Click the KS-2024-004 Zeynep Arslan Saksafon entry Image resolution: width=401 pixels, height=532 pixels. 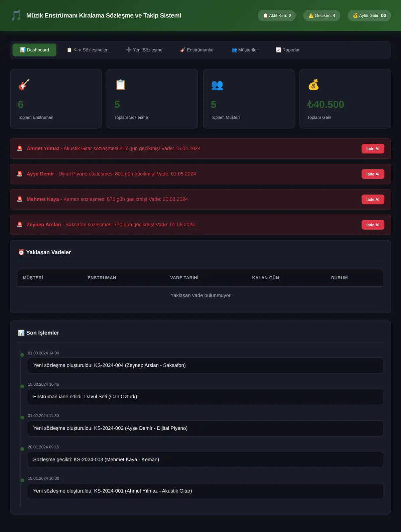pyautogui.click(x=205, y=366)
